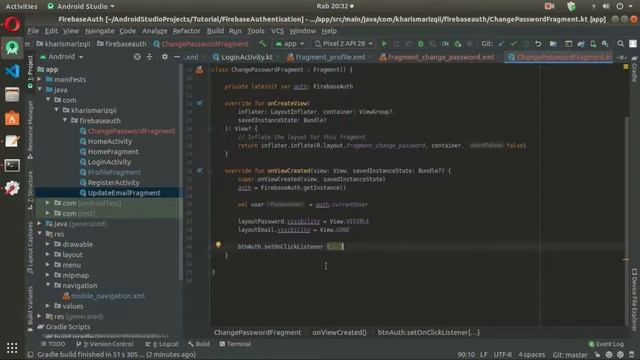This screenshot has width=640, height=360.
Task: Click the Activities button in top bar
Action: pos(21,7)
